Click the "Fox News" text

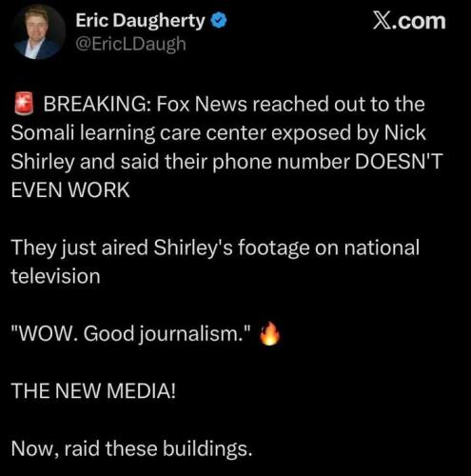pos(202,104)
